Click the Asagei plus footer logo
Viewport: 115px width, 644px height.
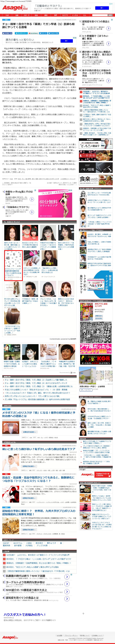[10, 637]
